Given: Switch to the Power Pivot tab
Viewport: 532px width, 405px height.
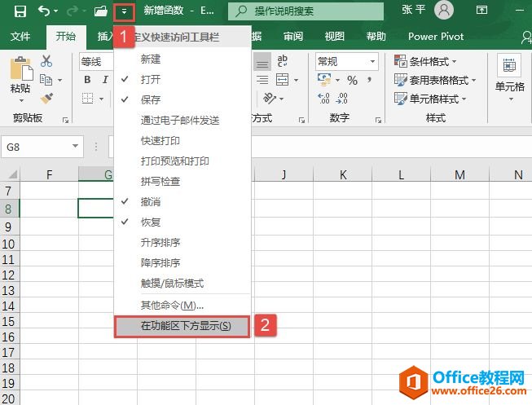Looking at the screenshot, I should tap(436, 37).
